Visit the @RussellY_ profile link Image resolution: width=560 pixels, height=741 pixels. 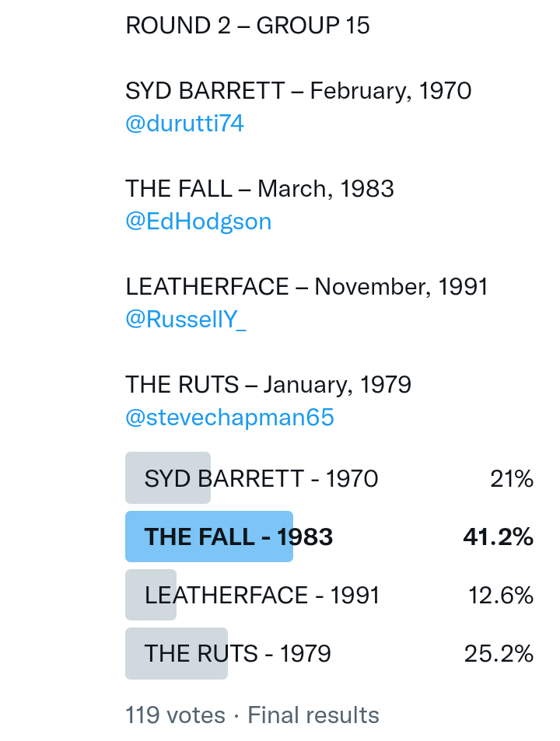pos(186,320)
